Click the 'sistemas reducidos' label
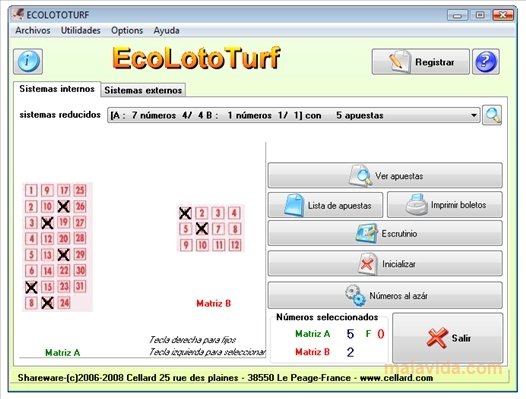Screen dimensions: 526x399 pyautogui.click(x=60, y=115)
